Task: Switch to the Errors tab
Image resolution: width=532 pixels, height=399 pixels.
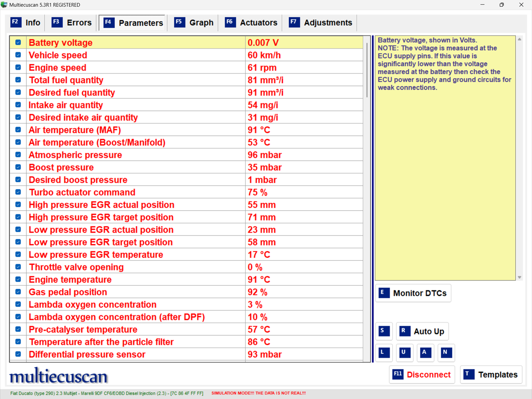Action: [x=72, y=22]
